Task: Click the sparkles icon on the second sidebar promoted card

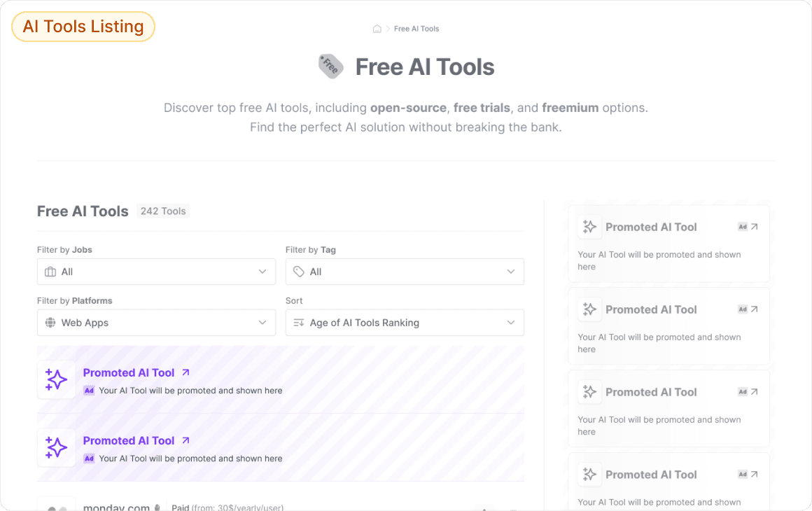Action: [589, 308]
